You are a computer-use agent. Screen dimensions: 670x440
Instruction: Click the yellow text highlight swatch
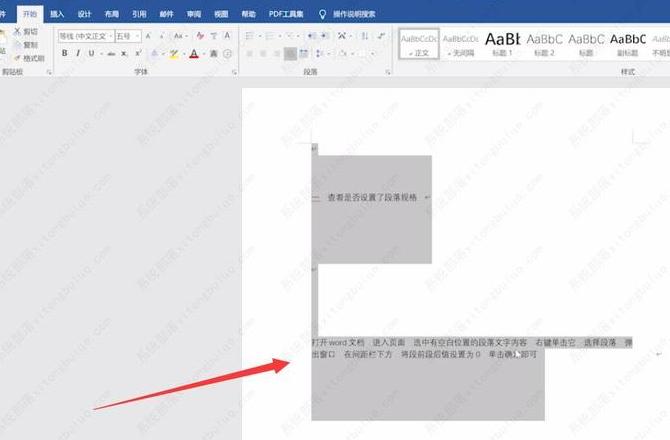[173, 54]
